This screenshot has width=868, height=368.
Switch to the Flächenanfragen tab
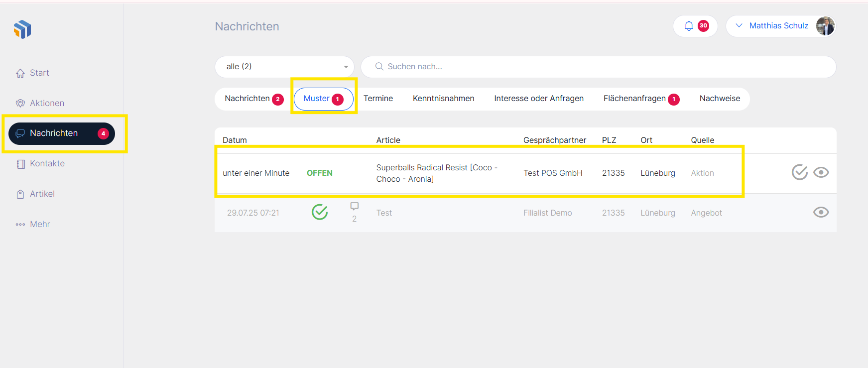[x=634, y=99]
